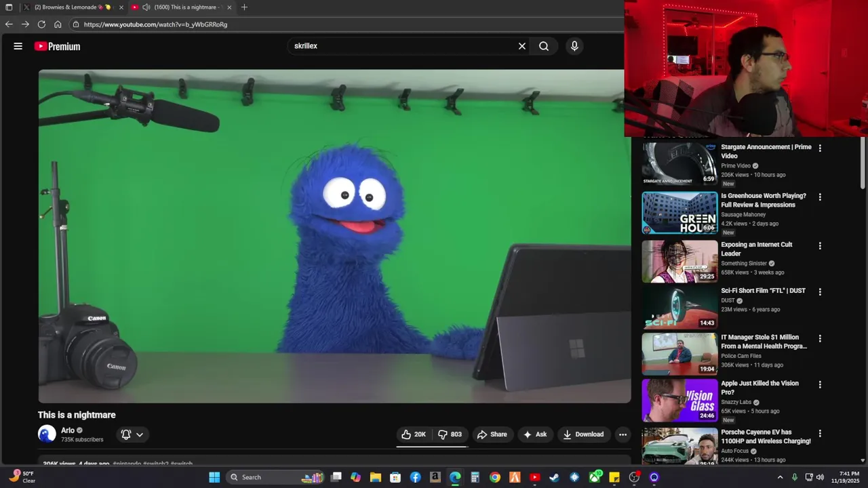Visit the Police Cam Files channel name
Screen dimensions: 868x488
(x=741, y=356)
